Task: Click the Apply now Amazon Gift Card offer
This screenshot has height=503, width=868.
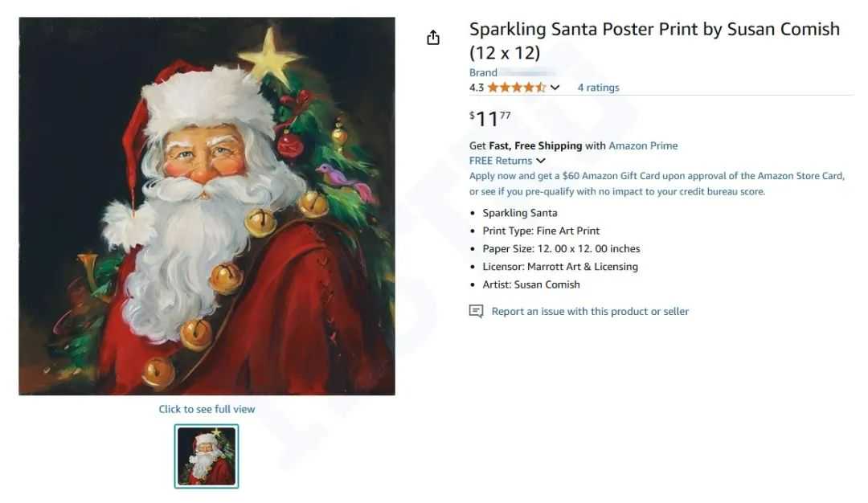Action: (x=657, y=176)
